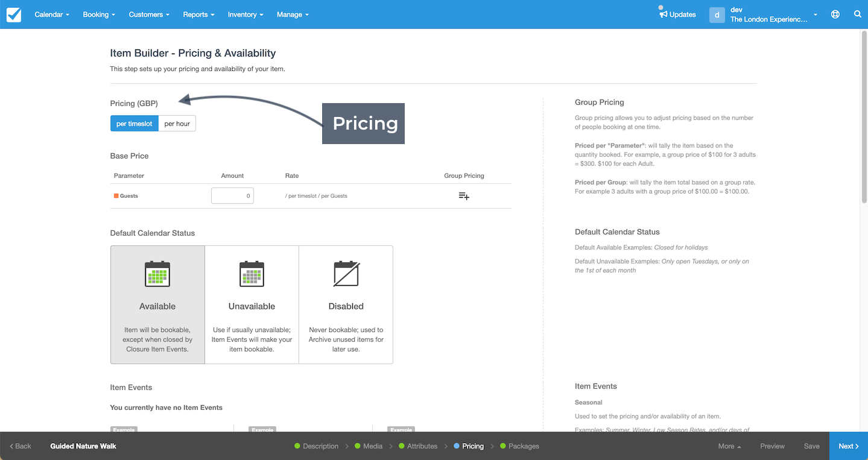Click the Guests parameter label
868x460 pixels.
[x=129, y=196]
